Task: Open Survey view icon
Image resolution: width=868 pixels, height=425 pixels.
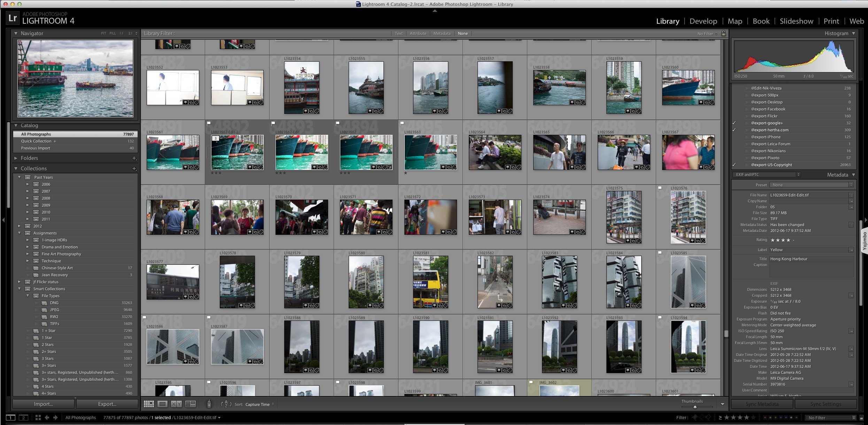Action: (x=191, y=404)
